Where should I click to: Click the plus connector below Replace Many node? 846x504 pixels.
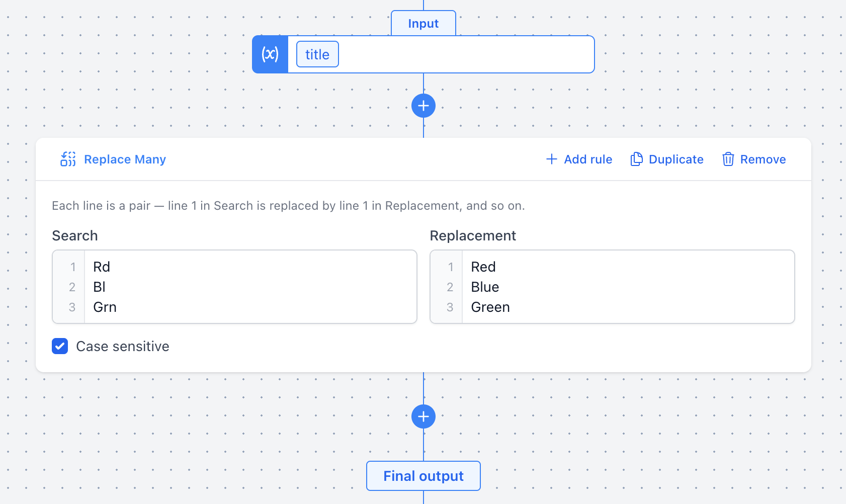click(x=423, y=416)
